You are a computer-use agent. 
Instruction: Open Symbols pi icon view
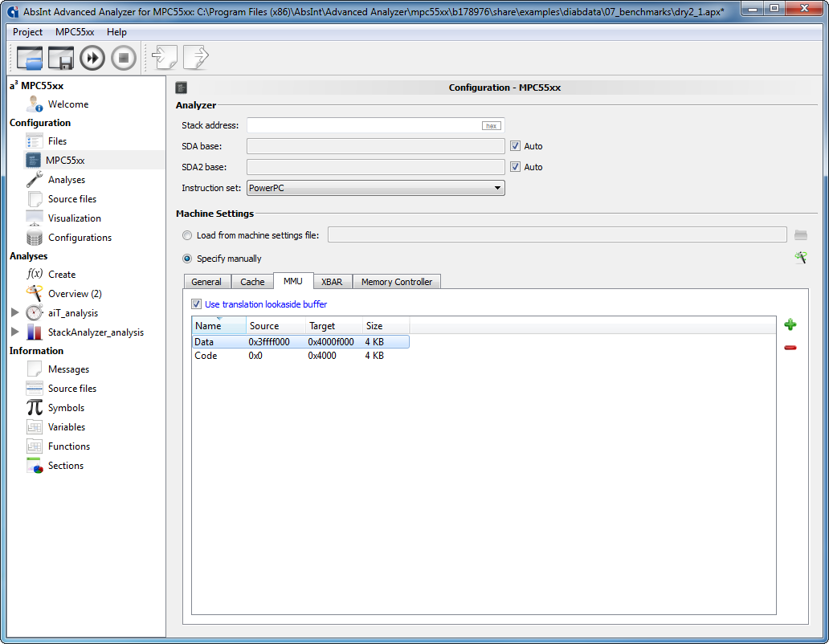66,407
